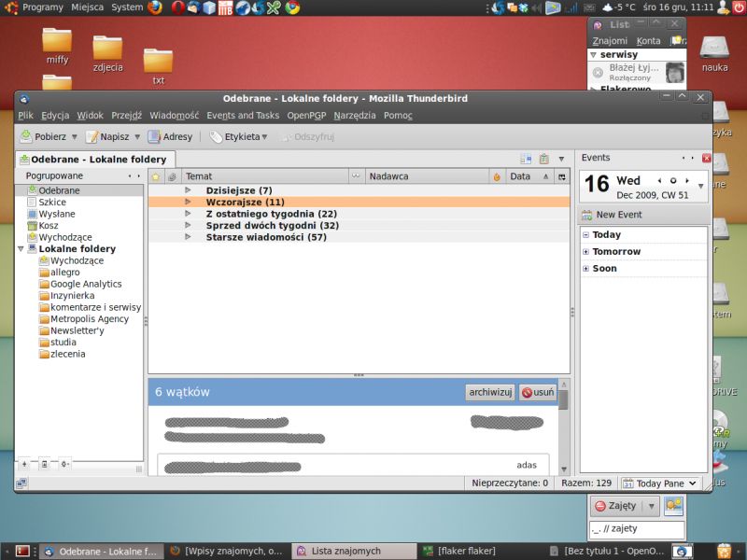This screenshot has height=560, width=747.
Task: Open the Adresy address book
Action: (170, 137)
